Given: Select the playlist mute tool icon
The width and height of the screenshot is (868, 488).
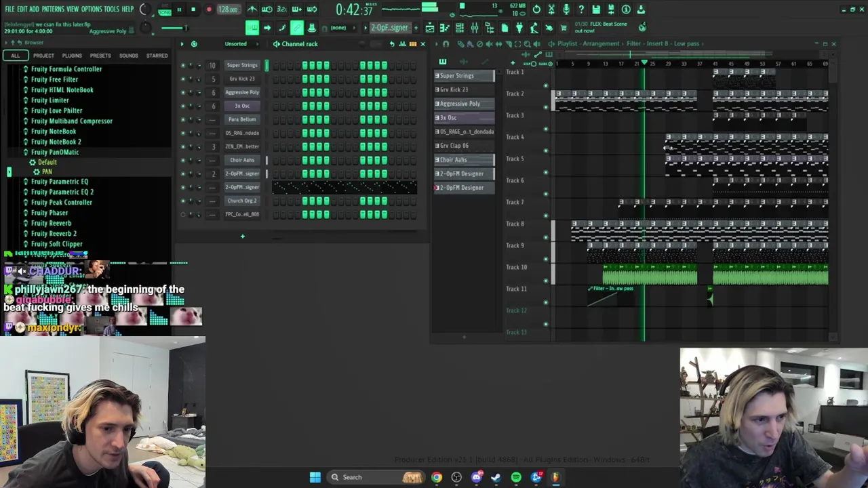Looking at the screenshot, I should click(490, 44).
